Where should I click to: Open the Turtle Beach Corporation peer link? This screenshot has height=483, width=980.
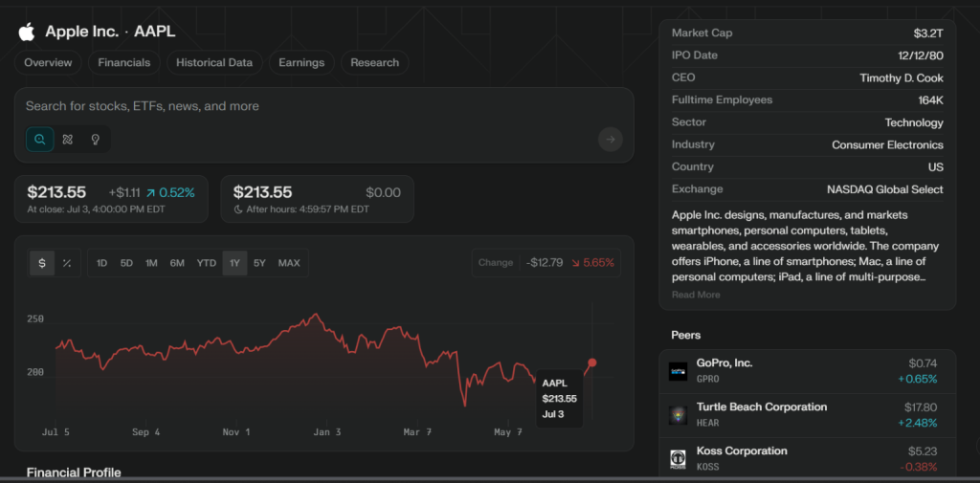(761, 407)
